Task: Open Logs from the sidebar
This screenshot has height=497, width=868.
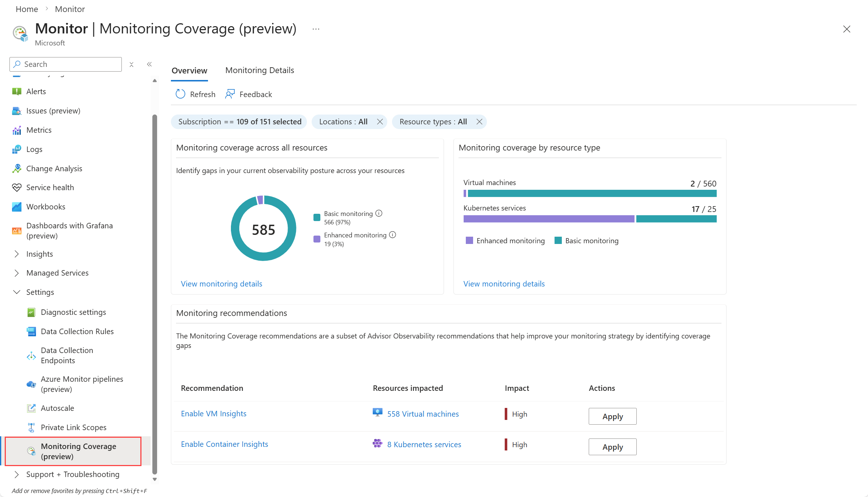Action: coord(34,149)
